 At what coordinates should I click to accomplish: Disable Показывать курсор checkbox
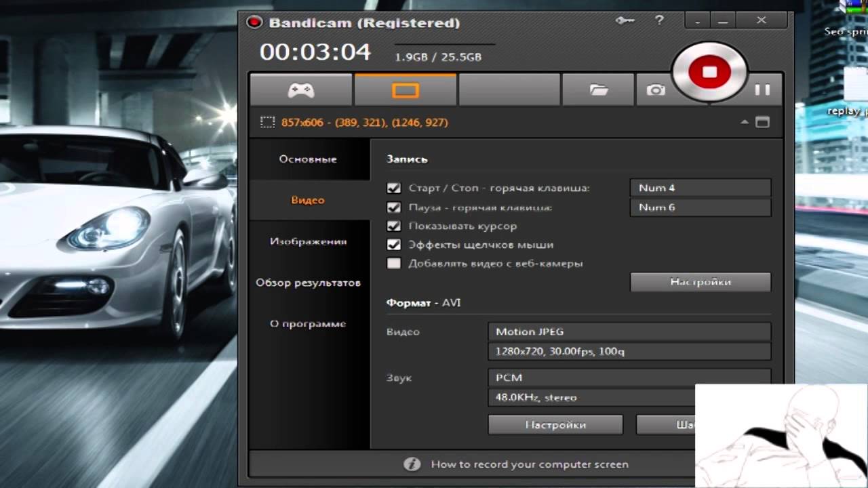[x=393, y=226]
